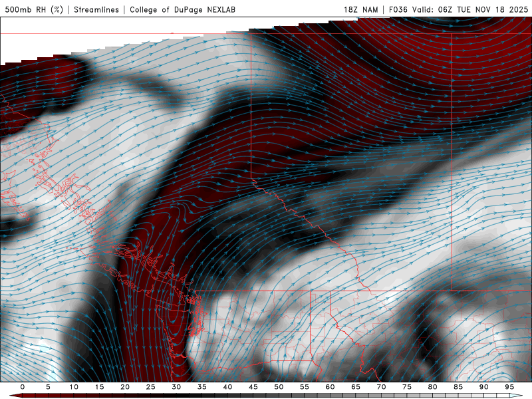Click the "Valid: 06Z TUE NOV 18 2025" text
The height and width of the screenshot is (399, 532).
[470, 10]
